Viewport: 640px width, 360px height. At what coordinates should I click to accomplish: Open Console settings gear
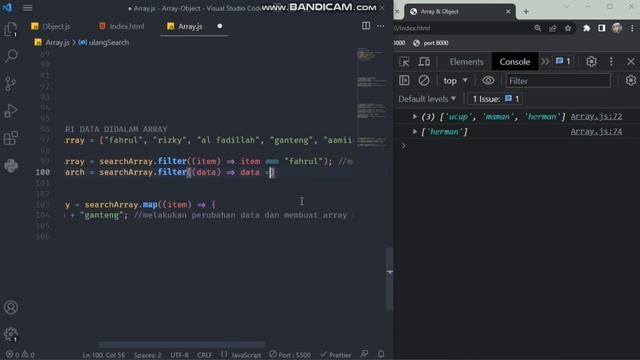coord(631,80)
